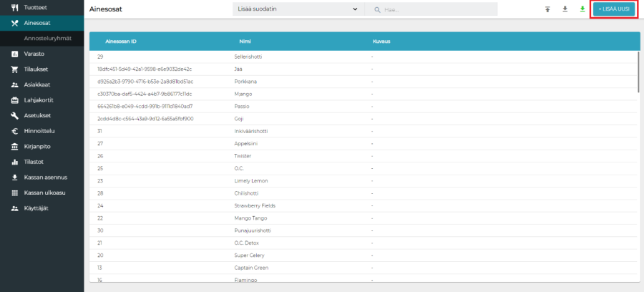Image resolution: width=644 pixels, height=292 pixels.
Task: Sort by Ainesosan ID column header
Action: pos(121,42)
